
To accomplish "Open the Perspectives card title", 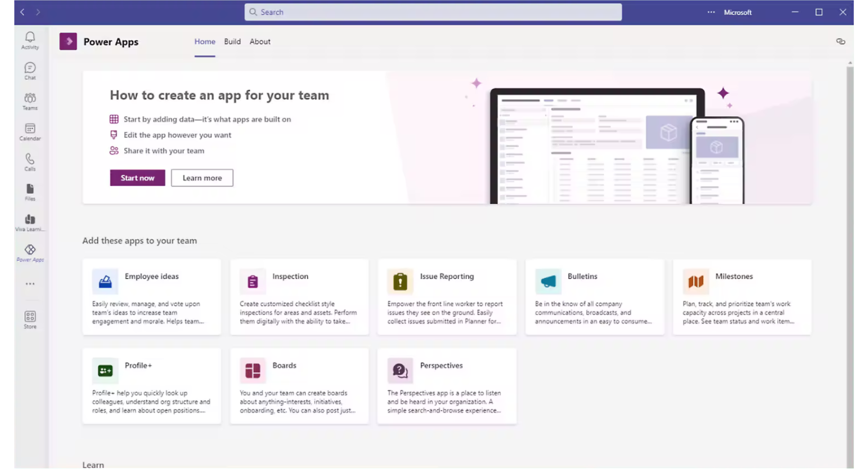I will [441, 365].
